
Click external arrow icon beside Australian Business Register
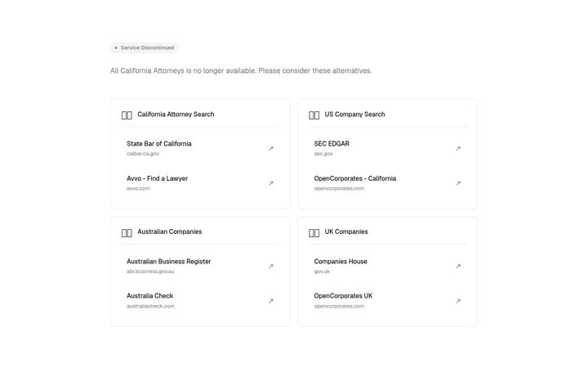271,267
